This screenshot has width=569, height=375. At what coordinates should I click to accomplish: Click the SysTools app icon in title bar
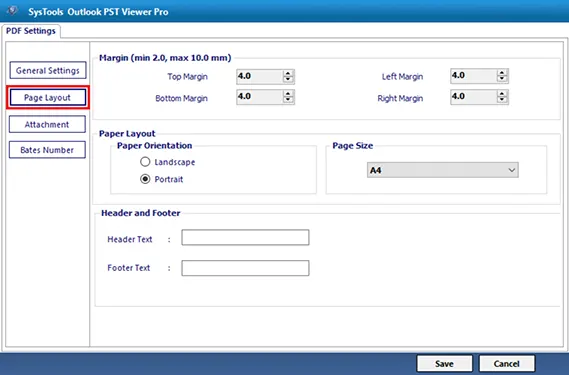pos(12,11)
